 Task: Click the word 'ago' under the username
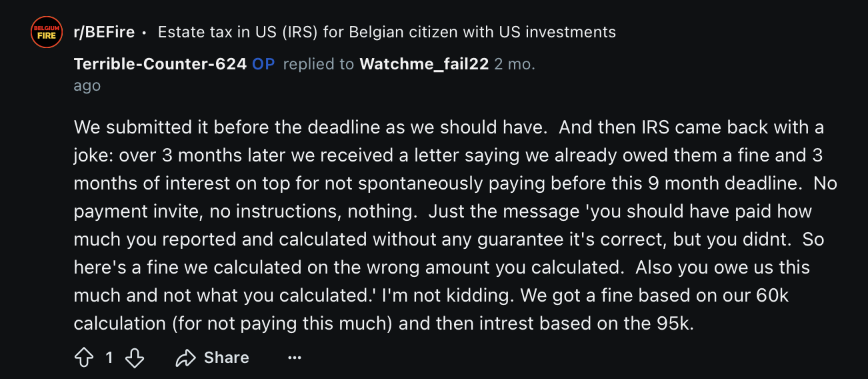(87, 86)
